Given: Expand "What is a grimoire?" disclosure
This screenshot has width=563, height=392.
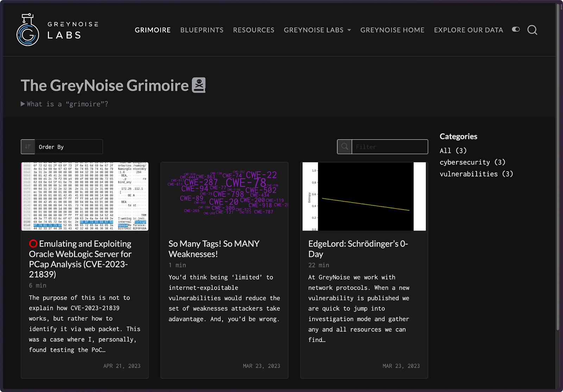Looking at the screenshot, I should [64, 104].
